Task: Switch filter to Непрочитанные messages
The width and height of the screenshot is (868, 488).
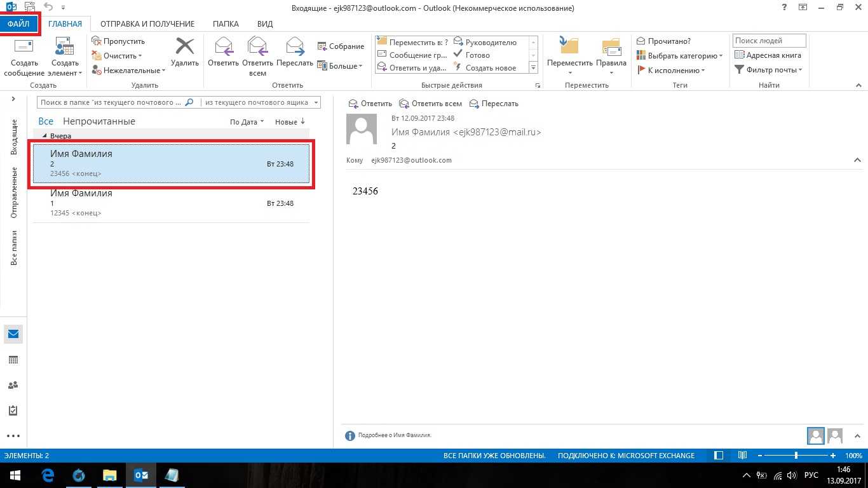Action: click(x=99, y=121)
